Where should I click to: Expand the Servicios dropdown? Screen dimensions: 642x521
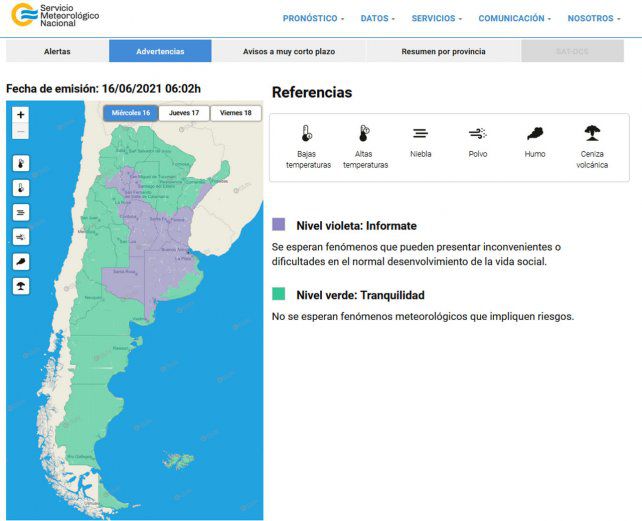click(437, 18)
